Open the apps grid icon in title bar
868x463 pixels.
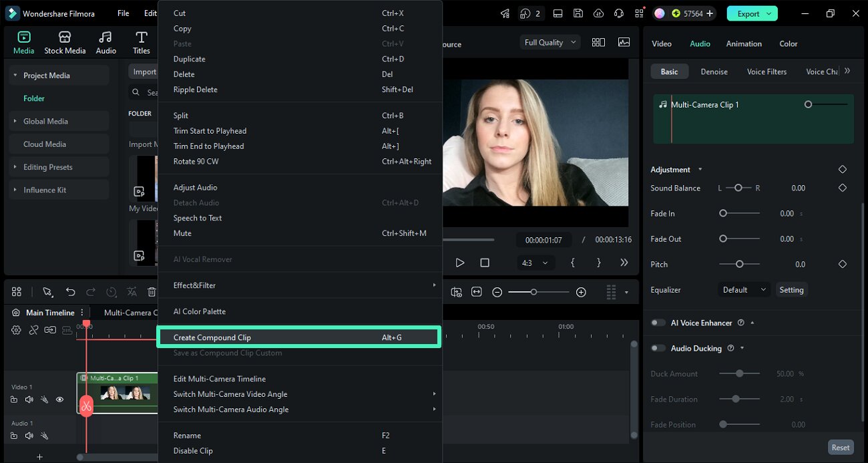[x=639, y=13]
